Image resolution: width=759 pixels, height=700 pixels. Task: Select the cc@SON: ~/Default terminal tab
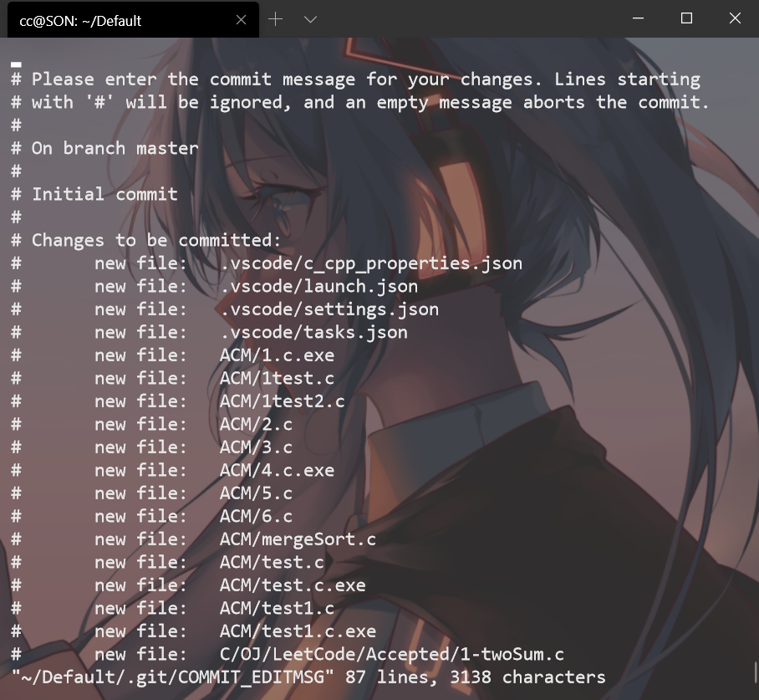(133, 20)
